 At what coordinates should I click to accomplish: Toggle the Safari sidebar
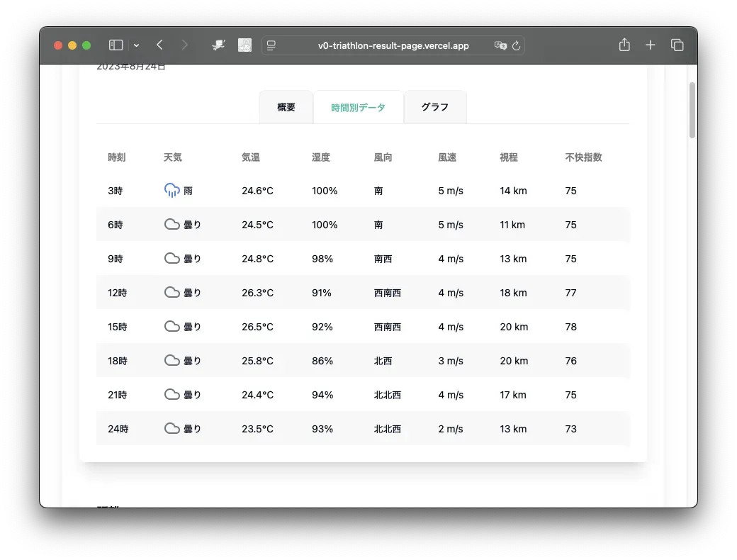[x=116, y=45]
